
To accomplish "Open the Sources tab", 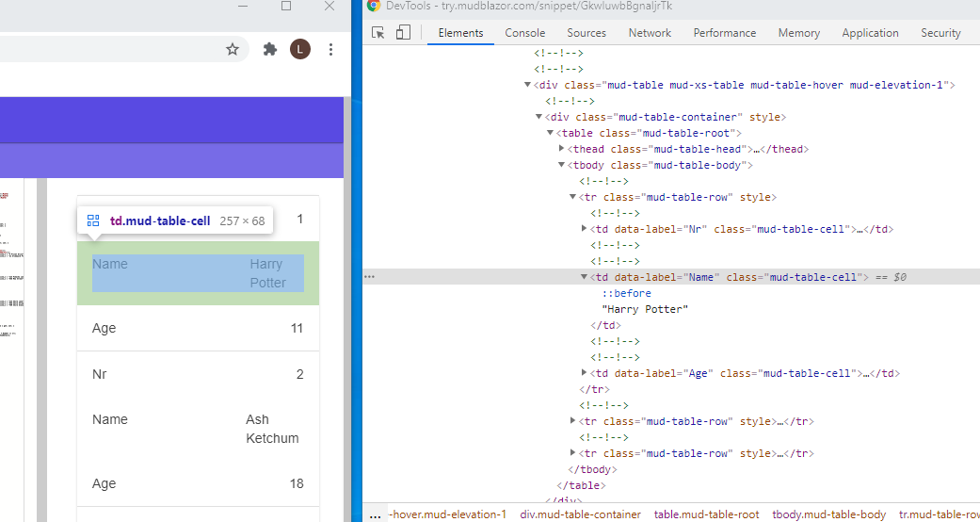I will [x=586, y=33].
